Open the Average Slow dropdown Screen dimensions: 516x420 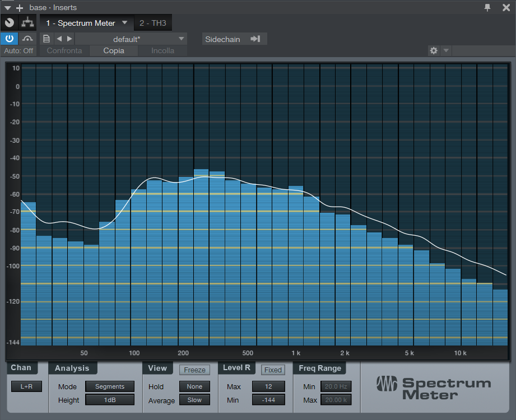point(194,400)
